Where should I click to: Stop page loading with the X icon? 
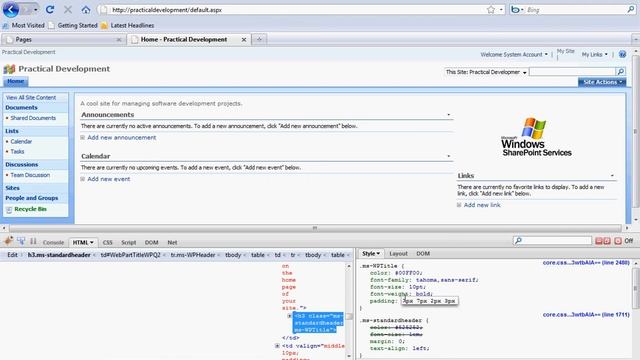click(68, 9)
